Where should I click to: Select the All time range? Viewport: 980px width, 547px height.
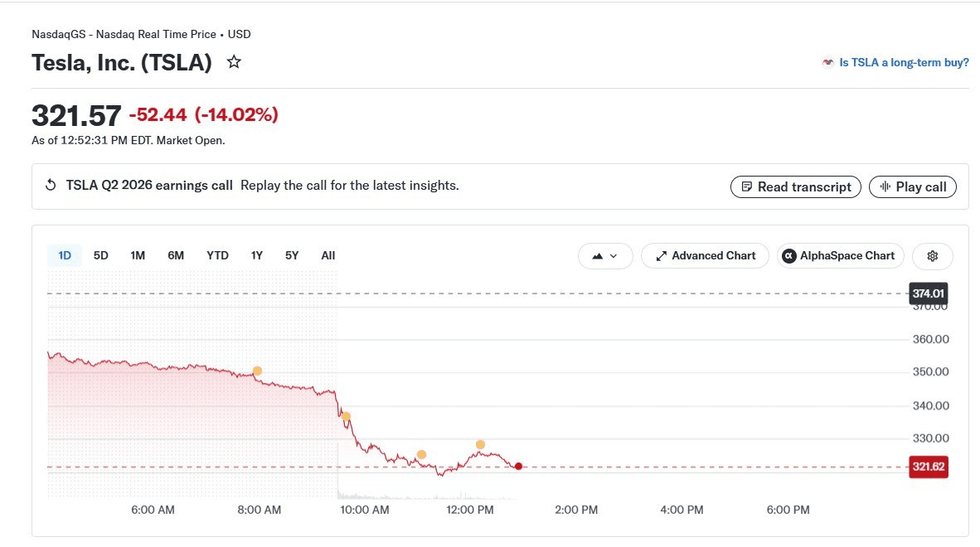click(328, 255)
